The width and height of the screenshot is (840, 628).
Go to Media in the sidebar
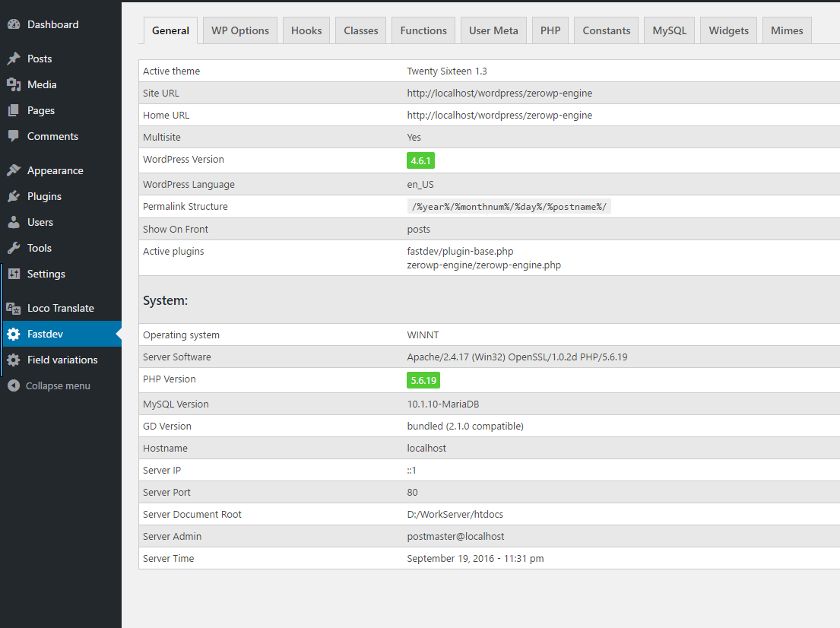pyautogui.click(x=42, y=84)
